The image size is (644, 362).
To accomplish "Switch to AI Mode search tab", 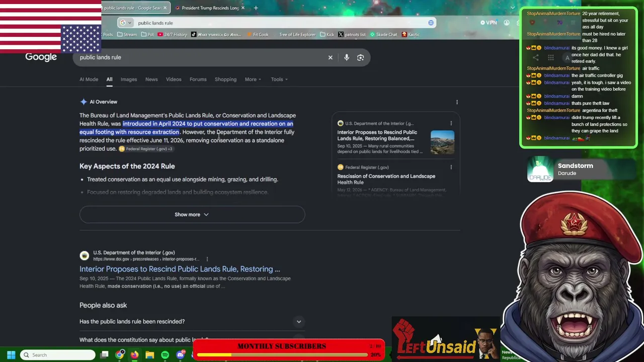I will [x=89, y=79].
